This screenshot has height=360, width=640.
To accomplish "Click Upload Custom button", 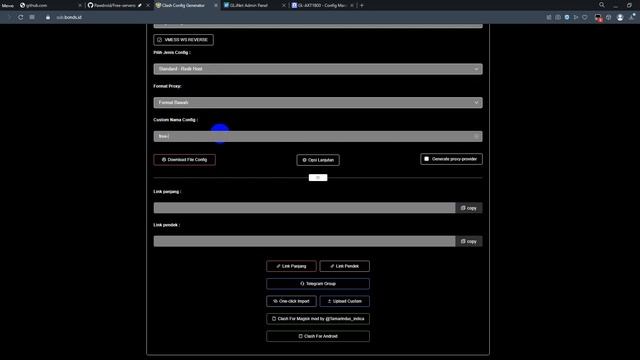I will 344,301.
